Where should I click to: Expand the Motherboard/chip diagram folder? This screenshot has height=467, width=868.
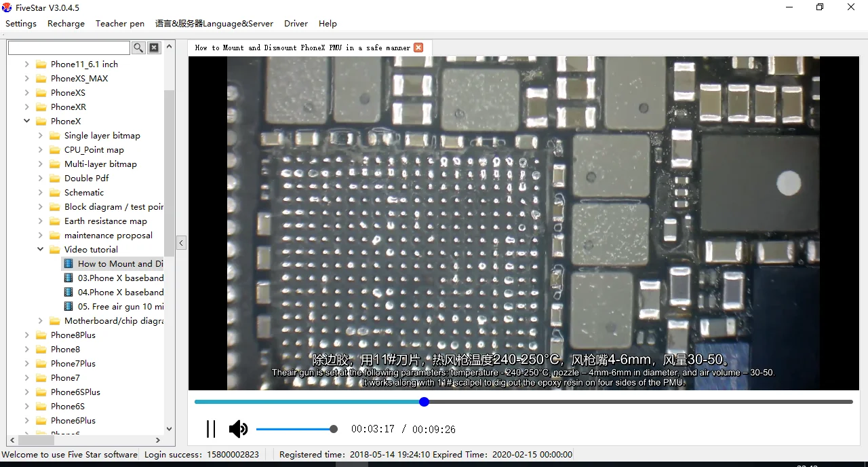(41, 321)
